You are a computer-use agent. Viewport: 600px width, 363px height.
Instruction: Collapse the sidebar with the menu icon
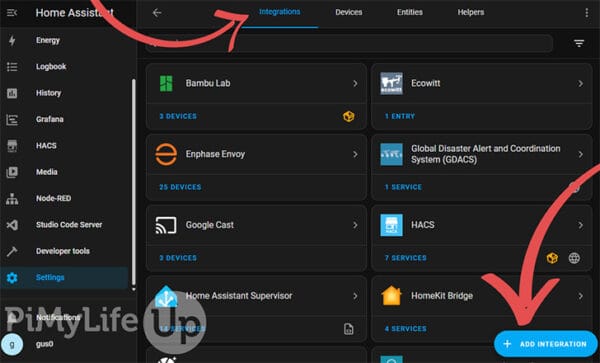click(12, 13)
